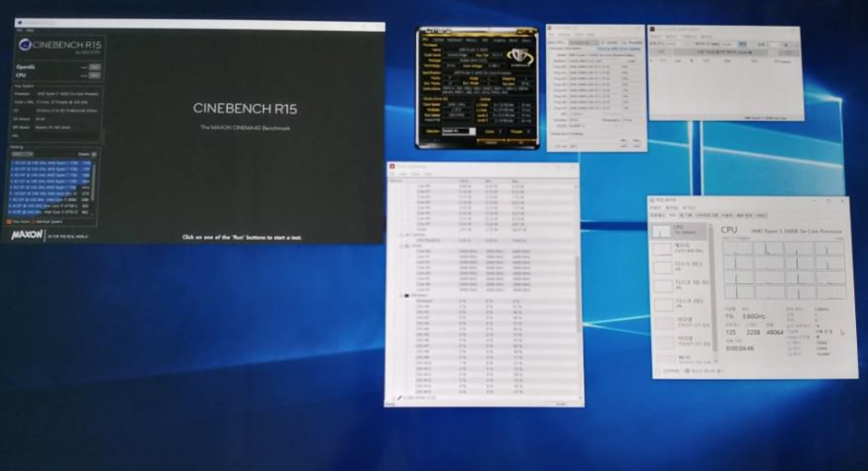Open the Help menu in HWMonitor

pyautogui.click(x=427, y=174)
